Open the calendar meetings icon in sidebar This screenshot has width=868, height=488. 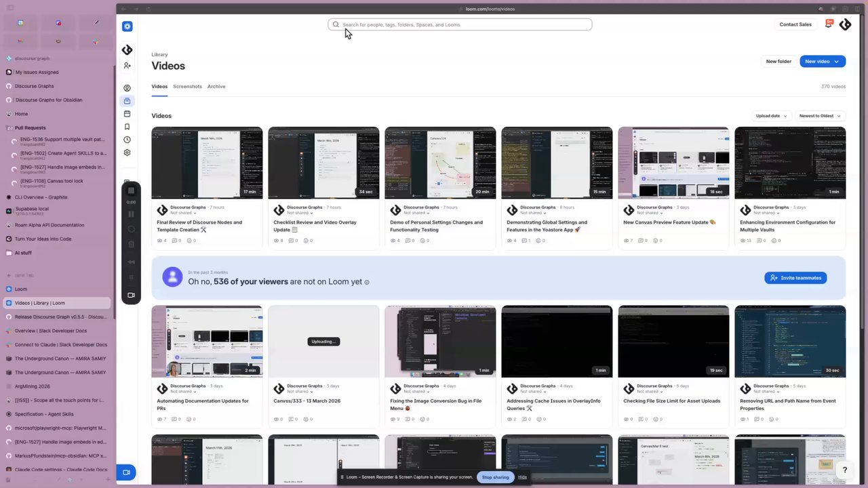(127, 114)
